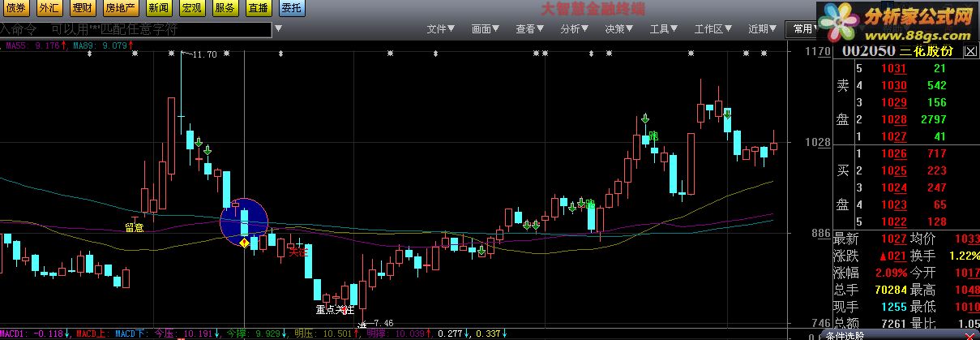Open the 工作区 dropdown menu
Screen dimensions: 980x340
(x=713, y=29)
